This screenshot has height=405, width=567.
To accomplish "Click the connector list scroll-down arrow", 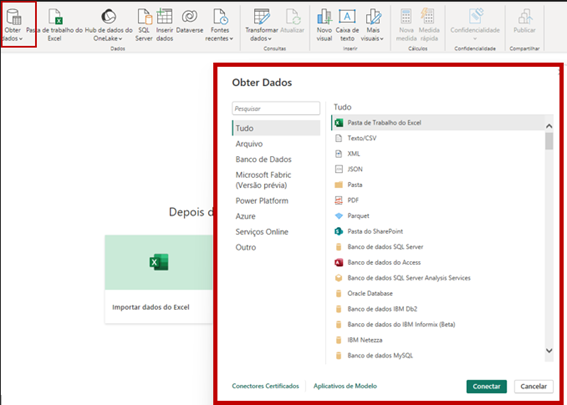I will click(x=549, y=350).
